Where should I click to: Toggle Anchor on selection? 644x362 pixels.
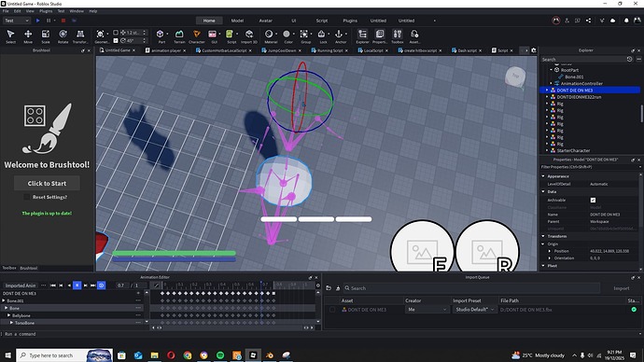point(339,36)
